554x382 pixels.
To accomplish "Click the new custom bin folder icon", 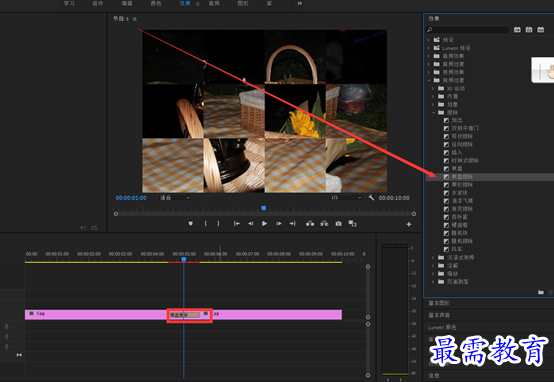I will (x=541, y=292).
